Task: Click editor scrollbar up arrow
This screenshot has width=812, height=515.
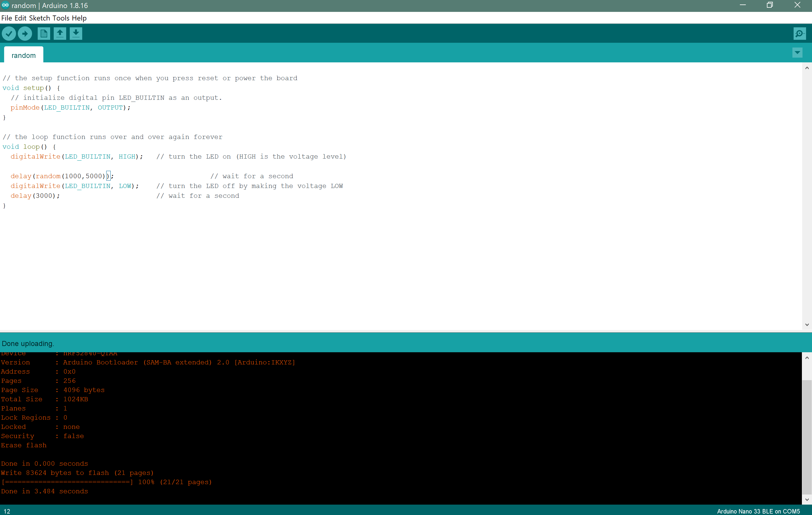Action: 807,68
